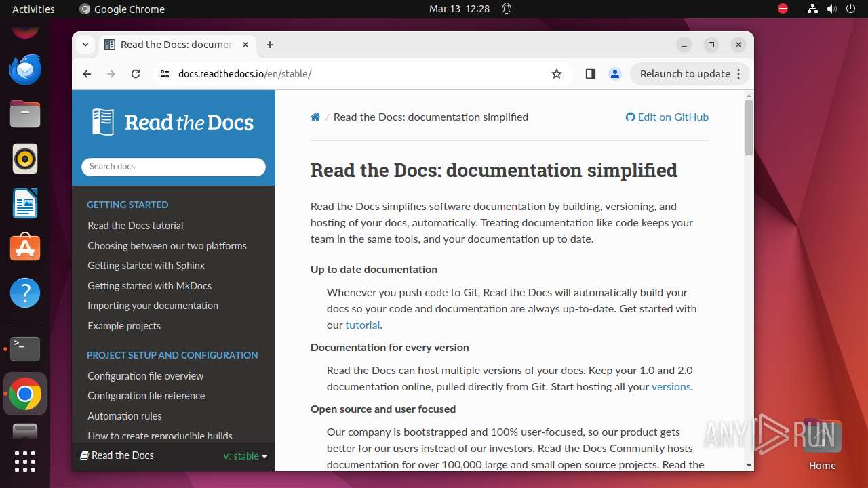Open Thunderbird Mail from dock

[25, 69]
